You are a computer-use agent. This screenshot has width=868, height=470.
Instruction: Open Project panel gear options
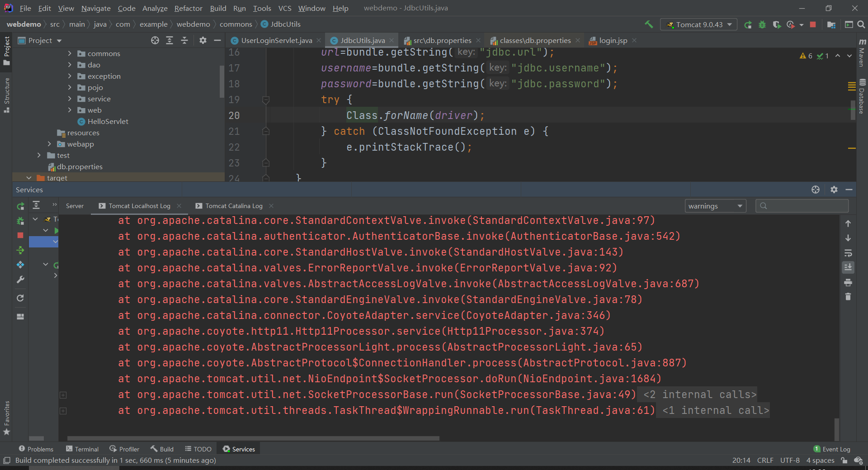(203, 40)
